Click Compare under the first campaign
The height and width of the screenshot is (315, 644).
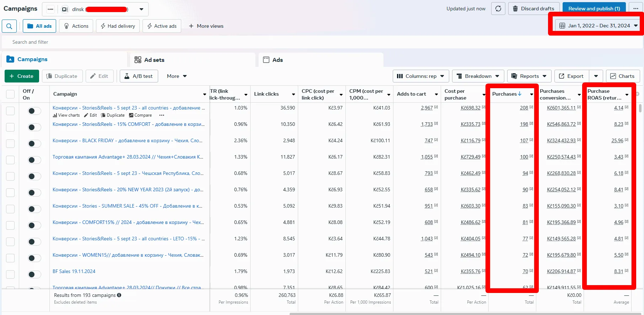[140, 115]
